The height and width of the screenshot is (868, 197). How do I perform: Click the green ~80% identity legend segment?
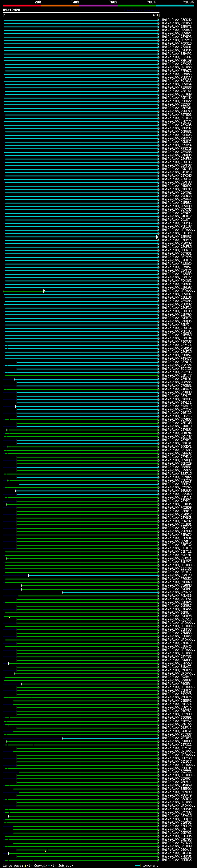pos(137,6)
